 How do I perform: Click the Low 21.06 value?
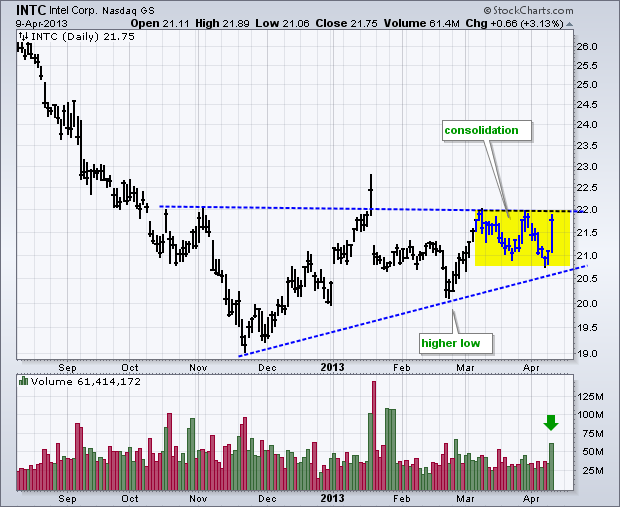coord(282,23)
